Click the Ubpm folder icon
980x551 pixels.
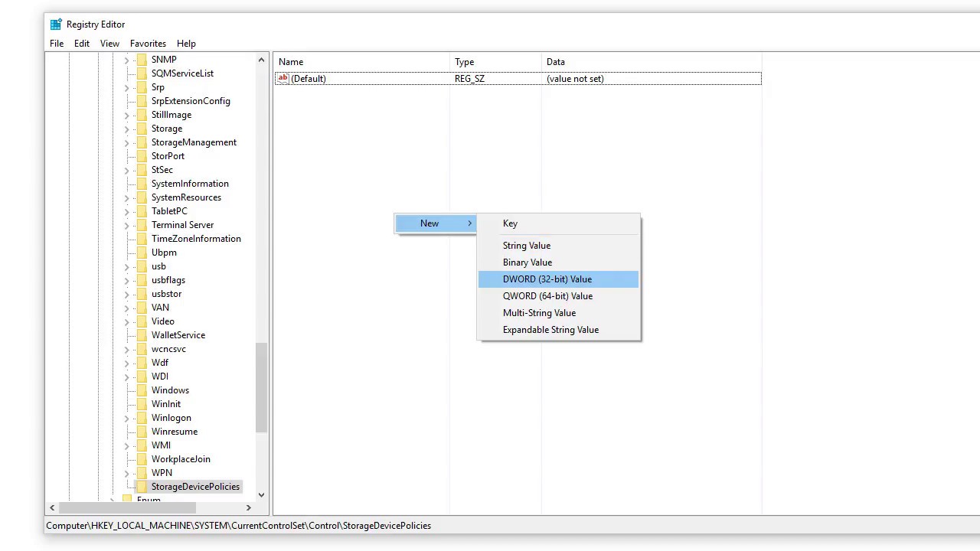(x=142, y=253)
